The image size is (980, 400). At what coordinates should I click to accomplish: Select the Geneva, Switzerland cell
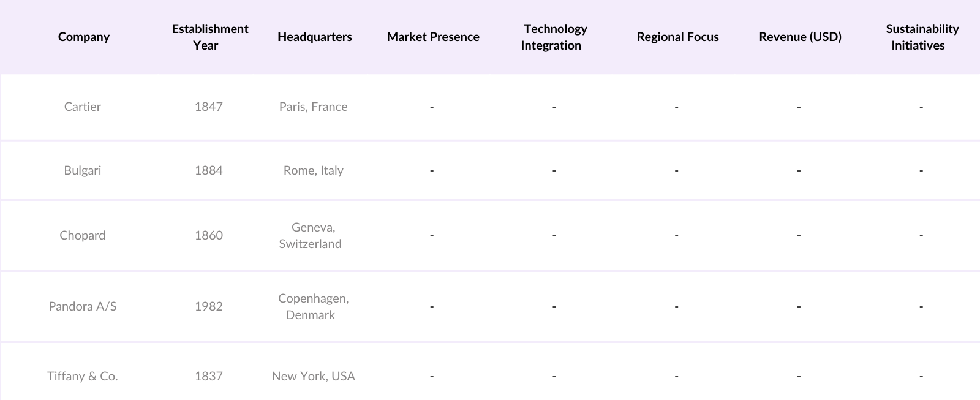pos(312,235)
